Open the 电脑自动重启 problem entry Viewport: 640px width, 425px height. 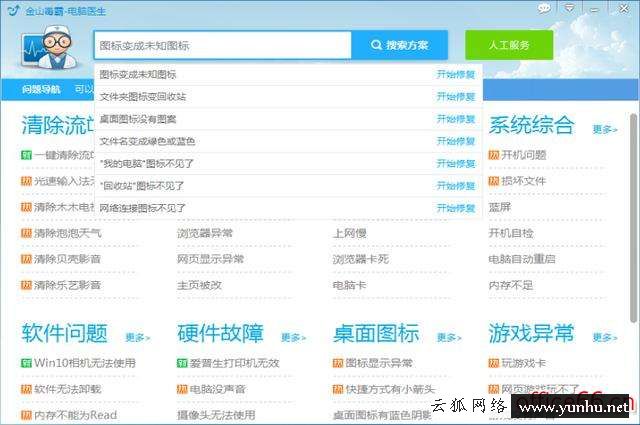(522, 259)
